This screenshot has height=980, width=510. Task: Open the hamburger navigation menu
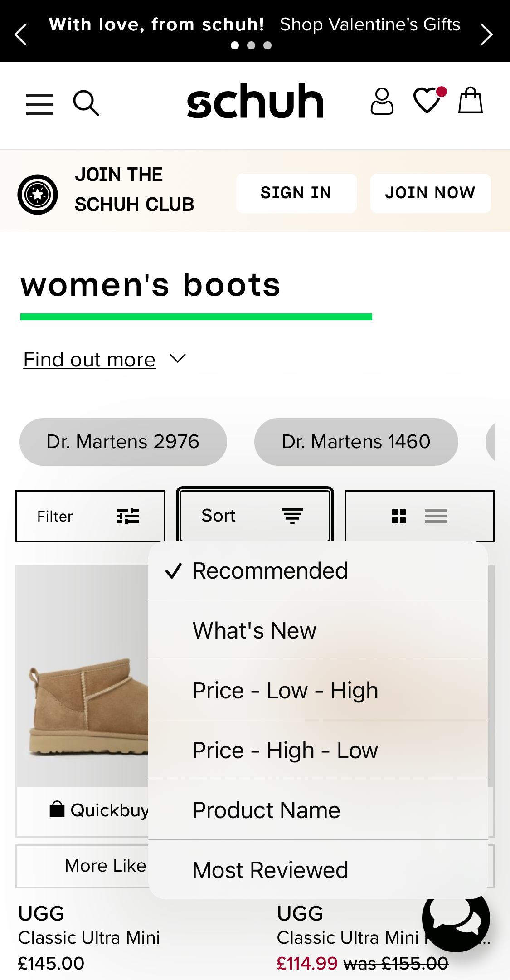[x=39, y=104]
